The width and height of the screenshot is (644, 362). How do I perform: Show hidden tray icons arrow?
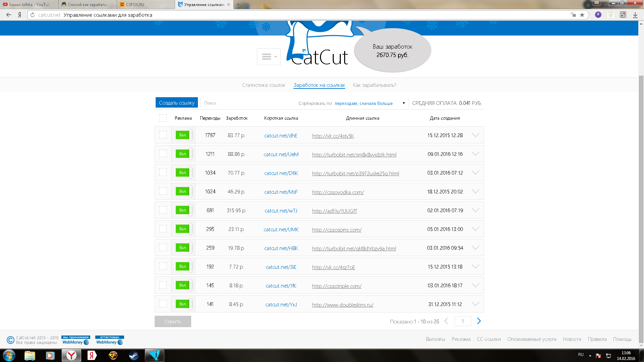pyautogui.click(x=590, y=355)
